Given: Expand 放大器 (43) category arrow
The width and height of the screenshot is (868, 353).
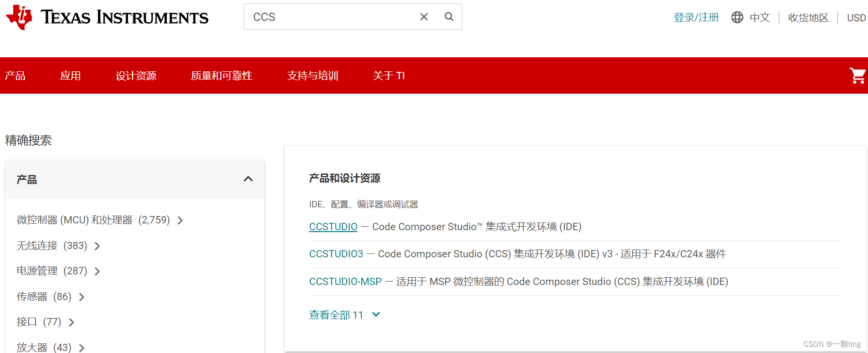Looking at the screenshot, I should [81, 348].
